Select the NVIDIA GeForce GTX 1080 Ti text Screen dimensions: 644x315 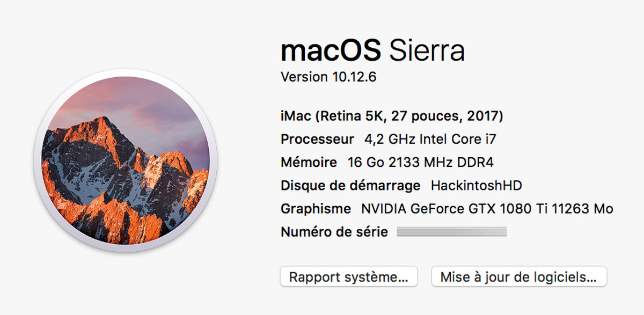tap(456, 209)
